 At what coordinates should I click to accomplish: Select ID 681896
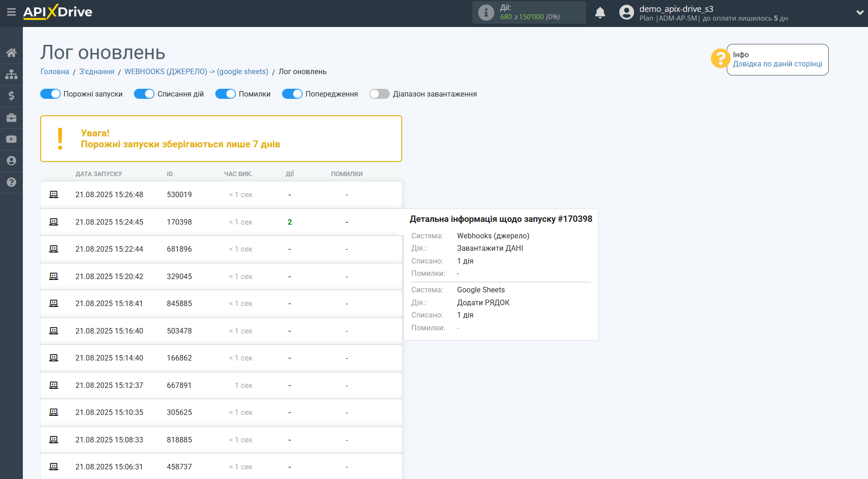[179, 249]
